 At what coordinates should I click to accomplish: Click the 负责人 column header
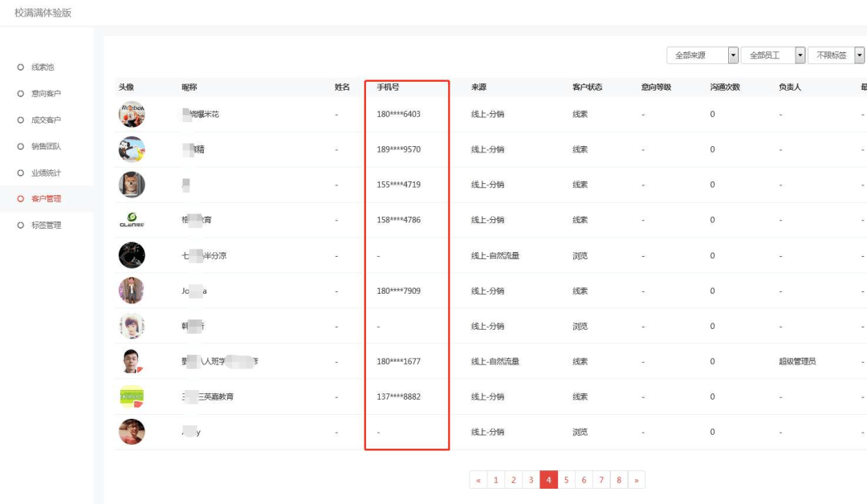790,87
